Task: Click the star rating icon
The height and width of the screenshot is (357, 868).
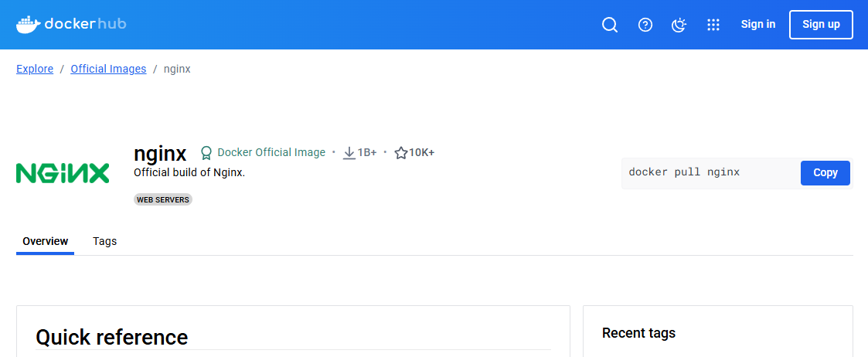Action: (x=401, y=153)
